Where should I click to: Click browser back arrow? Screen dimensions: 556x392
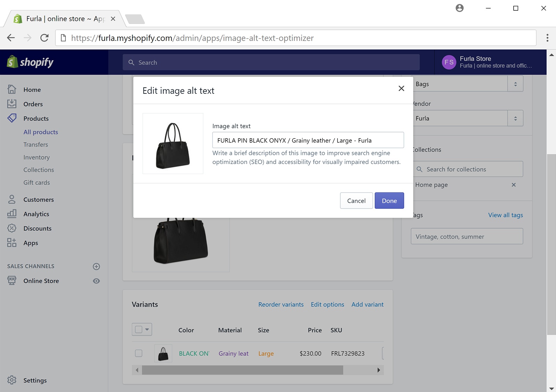11,38
